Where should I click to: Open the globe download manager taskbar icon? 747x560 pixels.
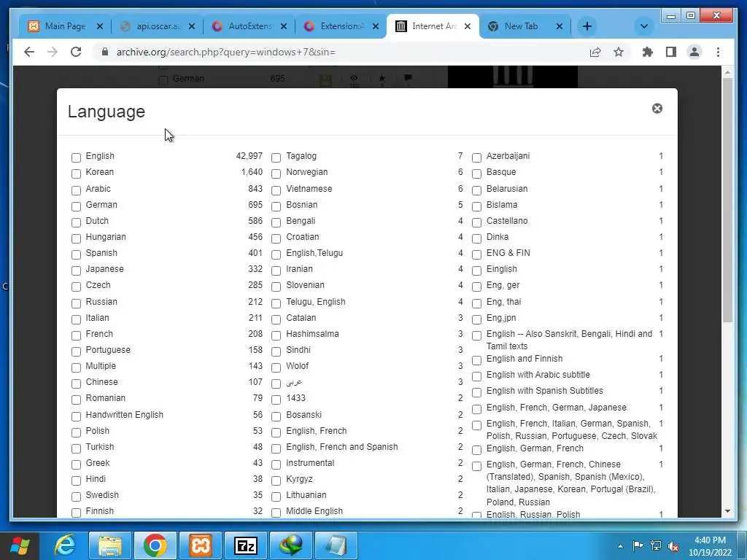click(x=291, y=545)
